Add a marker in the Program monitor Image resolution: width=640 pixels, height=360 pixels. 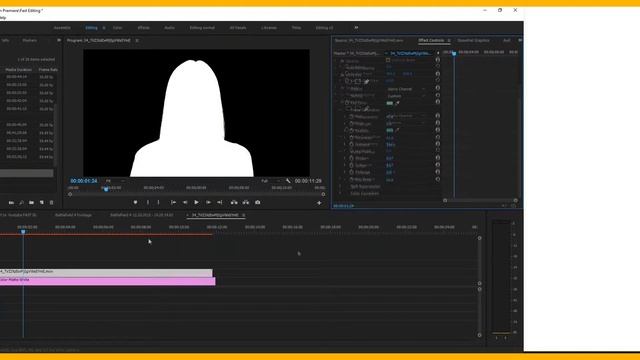136,202
